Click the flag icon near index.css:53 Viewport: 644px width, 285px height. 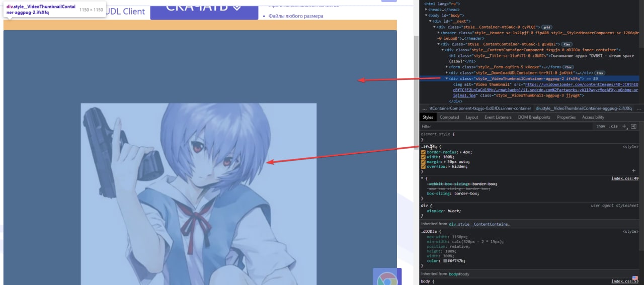click(635, 278)
